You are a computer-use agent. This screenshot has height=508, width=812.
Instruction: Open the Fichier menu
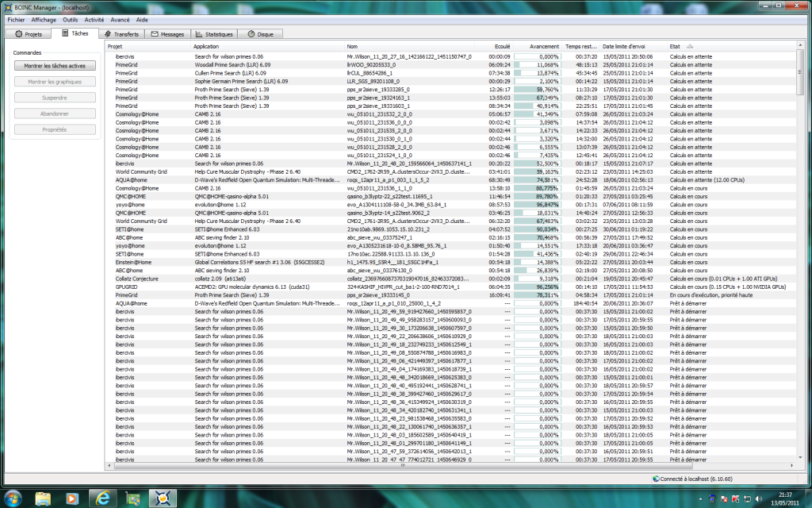pos(16,20)
